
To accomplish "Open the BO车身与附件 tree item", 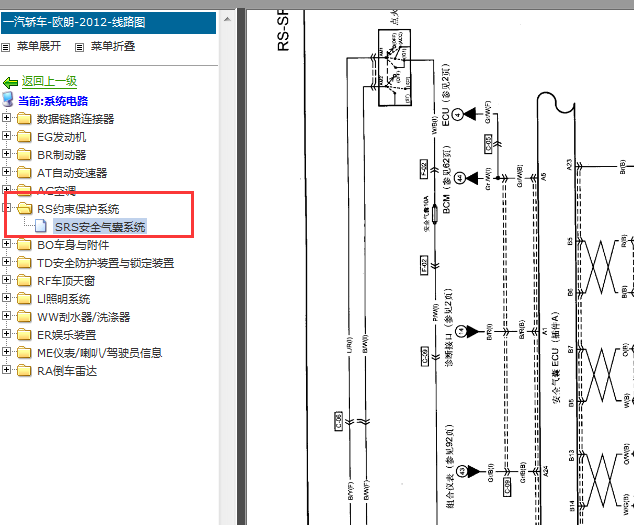I will pos(73,245).
